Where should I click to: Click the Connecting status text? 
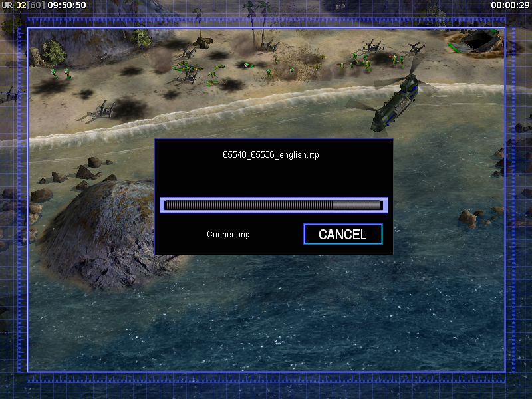(x=228, y=235)
